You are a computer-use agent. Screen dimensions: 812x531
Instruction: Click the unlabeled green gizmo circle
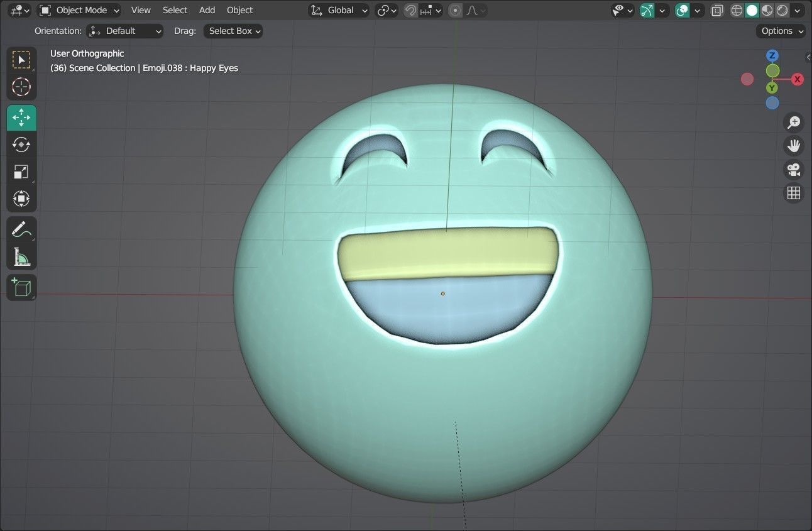[x=773, y=70]
